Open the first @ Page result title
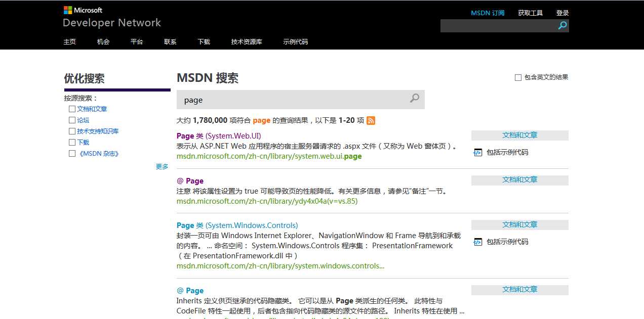The image size is (644, 319). pyautogui.click(x=190, y=180)
